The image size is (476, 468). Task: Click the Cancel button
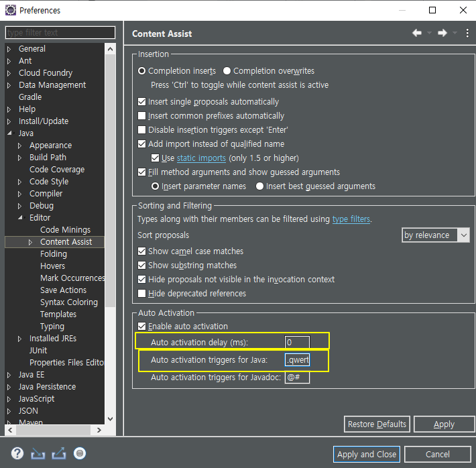point(437,455)
